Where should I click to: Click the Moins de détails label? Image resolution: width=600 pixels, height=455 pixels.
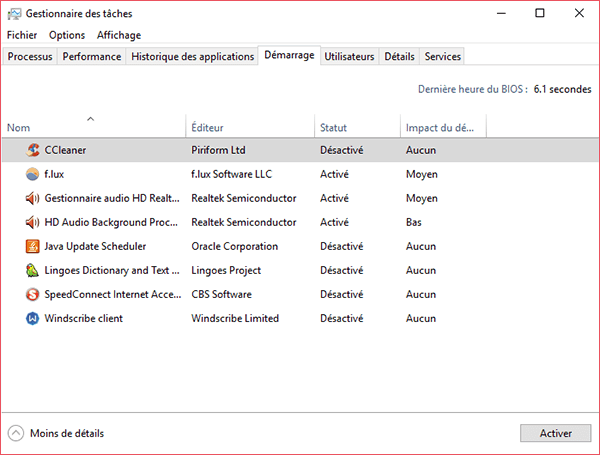[x=67, y=434]
